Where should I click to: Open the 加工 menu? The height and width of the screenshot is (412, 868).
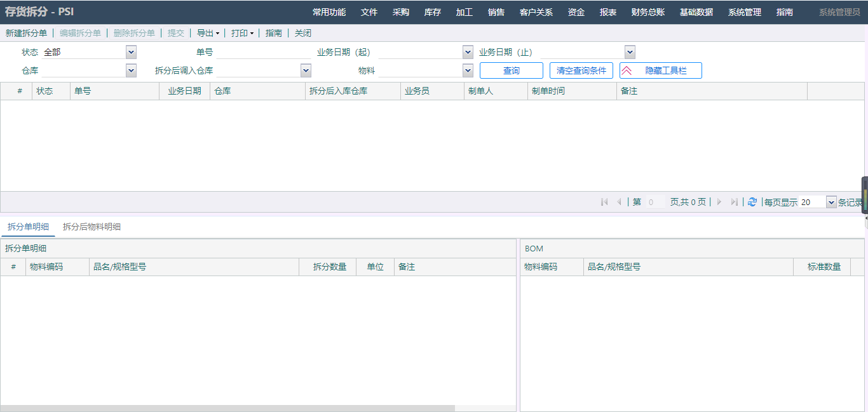pos(465,12)
